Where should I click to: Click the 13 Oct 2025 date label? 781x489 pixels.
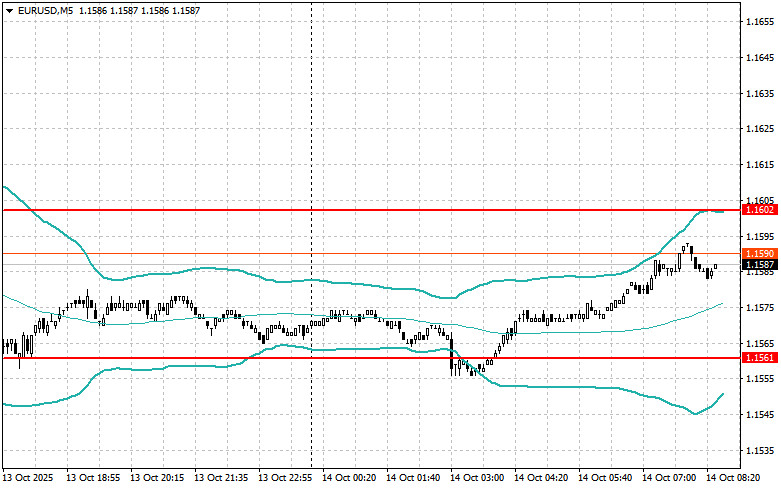28,478
